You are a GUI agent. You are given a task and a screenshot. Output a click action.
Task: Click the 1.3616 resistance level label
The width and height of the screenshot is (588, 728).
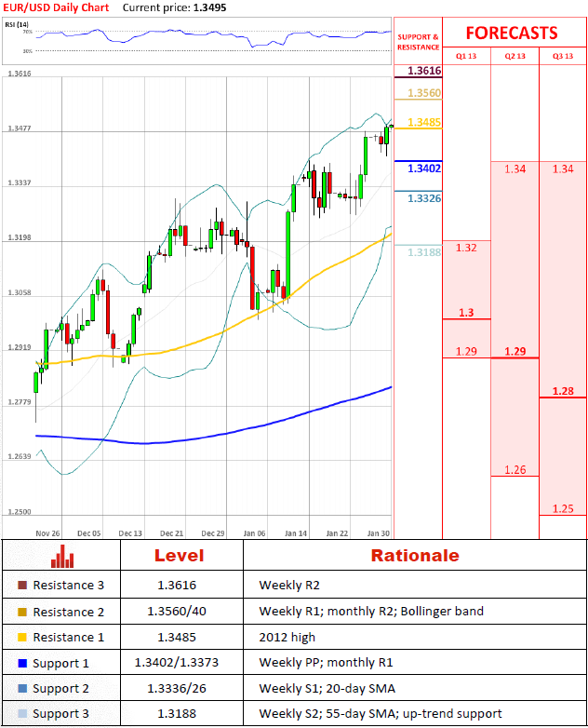[x=424, y=71]
